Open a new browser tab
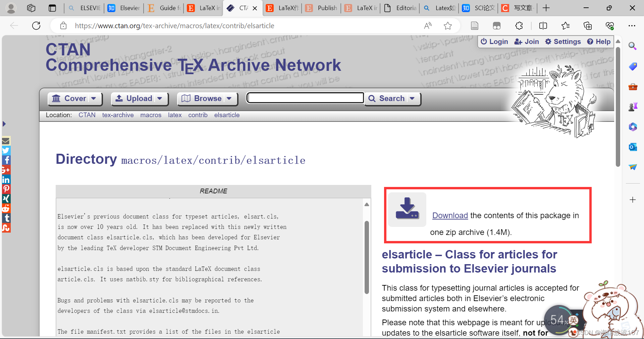644x339 pixels. click(546, 8)
